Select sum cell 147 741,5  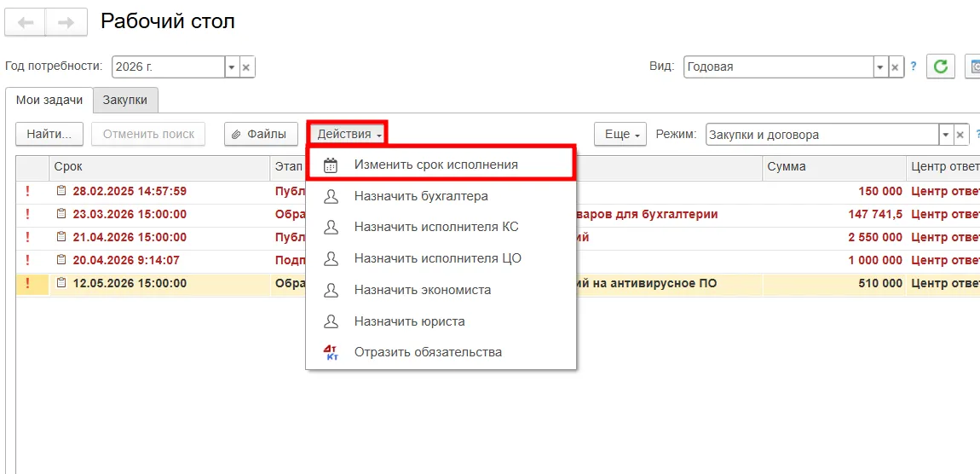point(833,215)
